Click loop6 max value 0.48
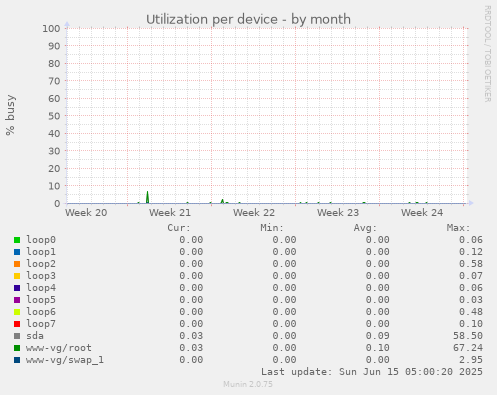Image resolution: width=497 pixels, height=395 pixels. (471, 312)
